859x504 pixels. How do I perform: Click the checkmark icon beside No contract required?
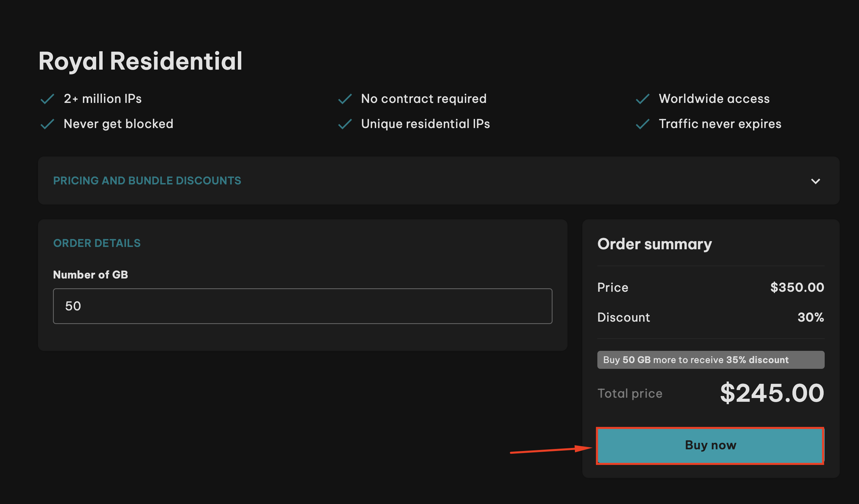click(x=345, y=98)
